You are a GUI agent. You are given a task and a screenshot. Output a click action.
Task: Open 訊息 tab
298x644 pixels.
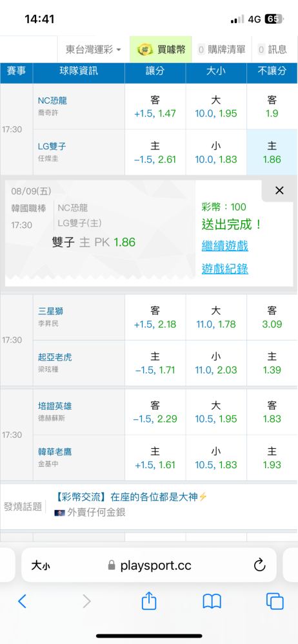click(x=272, y=50)
